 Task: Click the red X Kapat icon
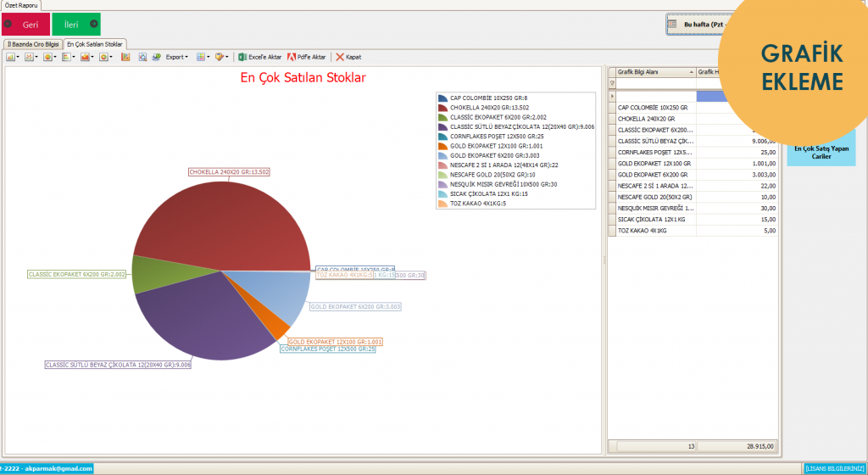[340, 57]
